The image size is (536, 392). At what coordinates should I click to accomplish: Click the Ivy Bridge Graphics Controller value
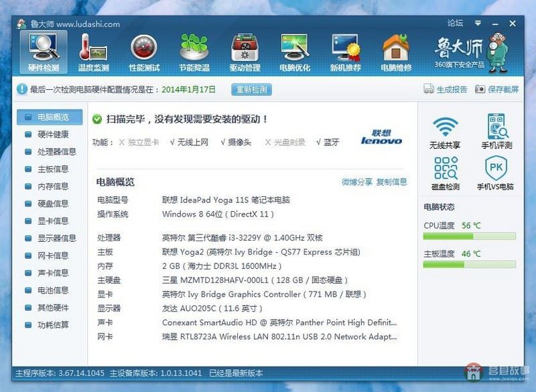pos(264,295)
